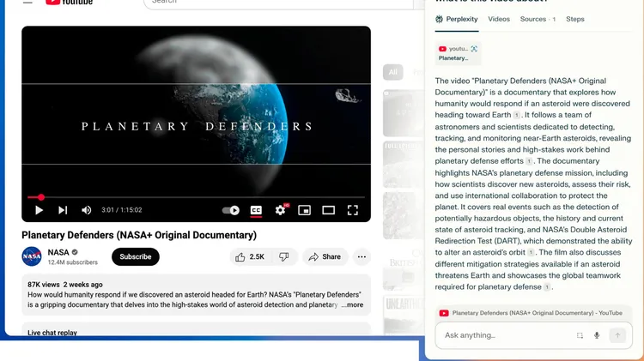
Task: Open the YouTube hamburger menu
Action: [27, 2]
